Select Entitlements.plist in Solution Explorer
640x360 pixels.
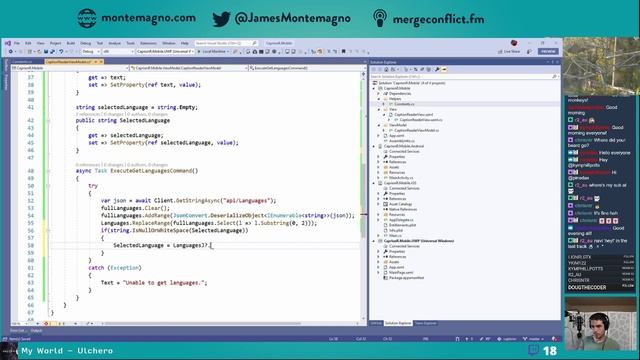402,225
